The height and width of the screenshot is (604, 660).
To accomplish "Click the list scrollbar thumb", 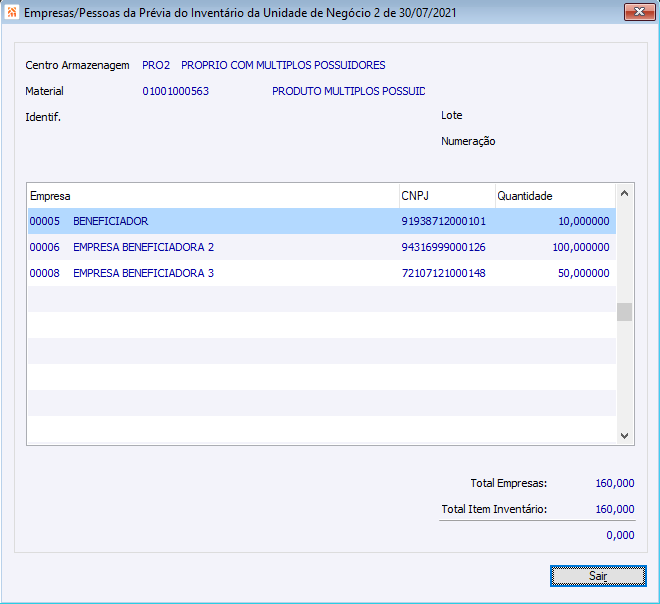I will [x=625, y=312].
